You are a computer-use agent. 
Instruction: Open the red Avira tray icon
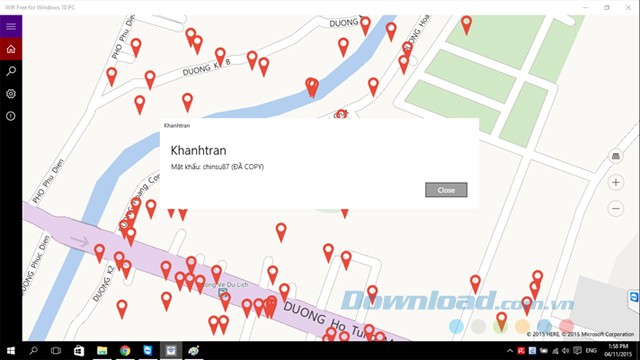[521, 351]
